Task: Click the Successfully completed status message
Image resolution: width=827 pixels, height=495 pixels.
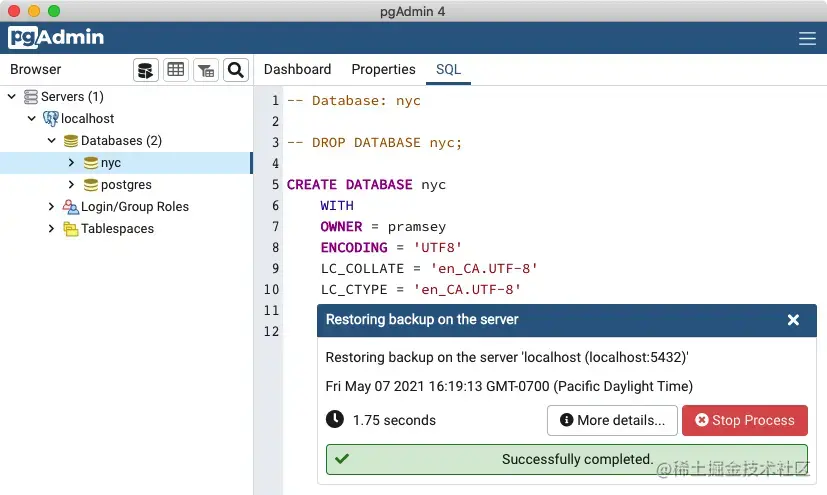Action: [x=578, y=459]
